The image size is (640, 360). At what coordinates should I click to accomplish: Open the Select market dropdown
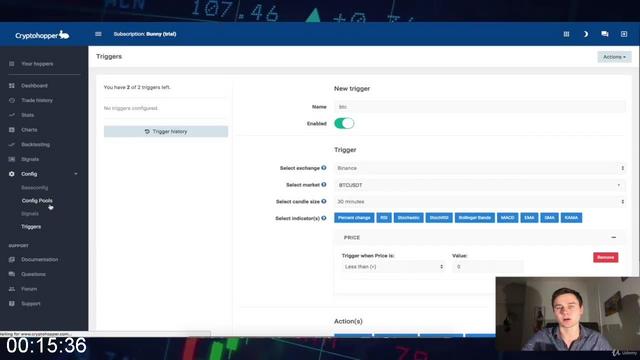point(480,185)
